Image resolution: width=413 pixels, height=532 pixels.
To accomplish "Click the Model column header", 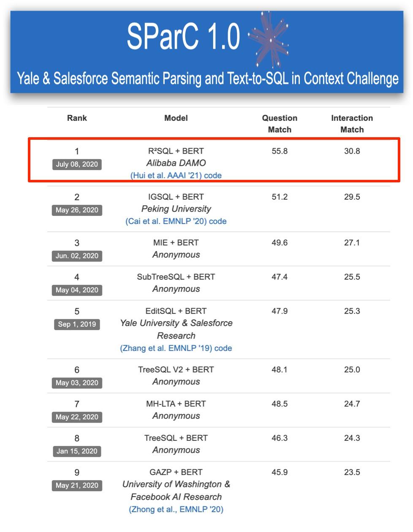I will tap(176, 118).
